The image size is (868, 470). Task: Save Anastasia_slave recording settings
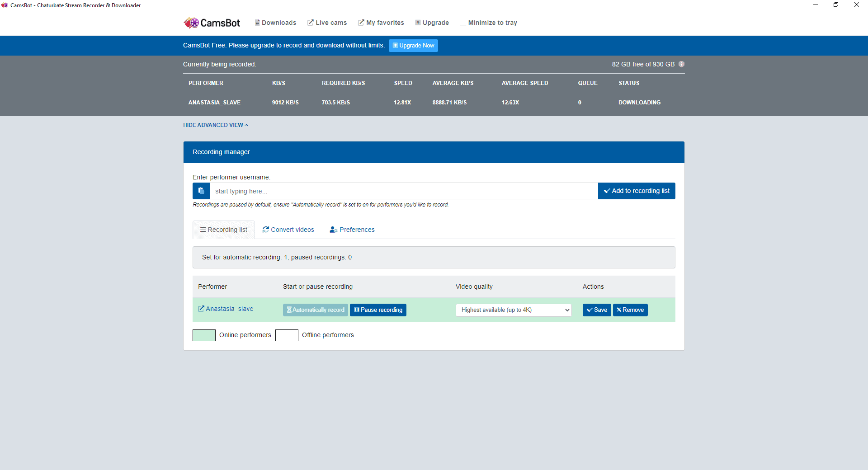(597, 310)
